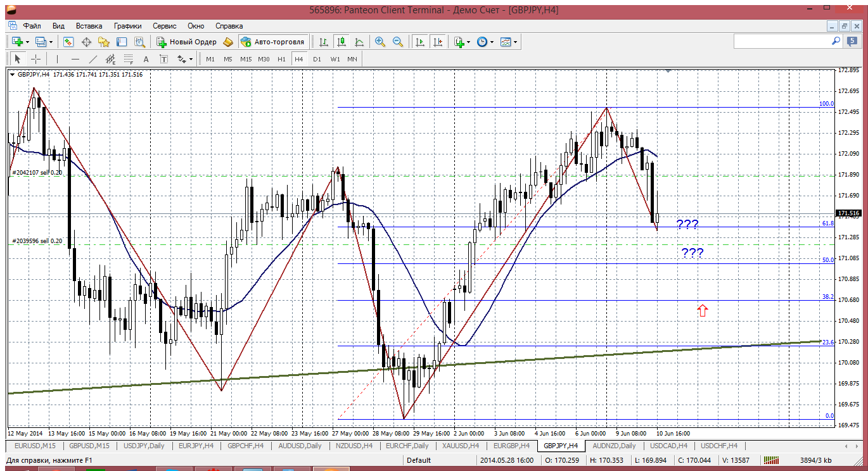Click the Новый Ордер button

pos(187,42)
